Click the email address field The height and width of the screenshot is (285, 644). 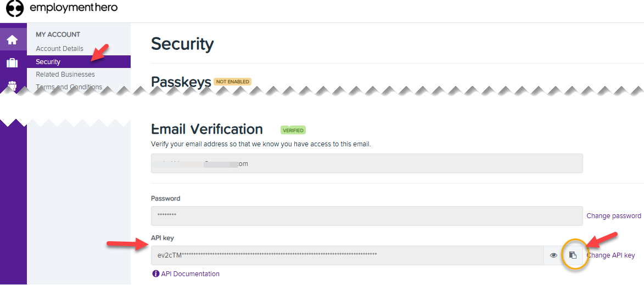[x=366, y=163]
